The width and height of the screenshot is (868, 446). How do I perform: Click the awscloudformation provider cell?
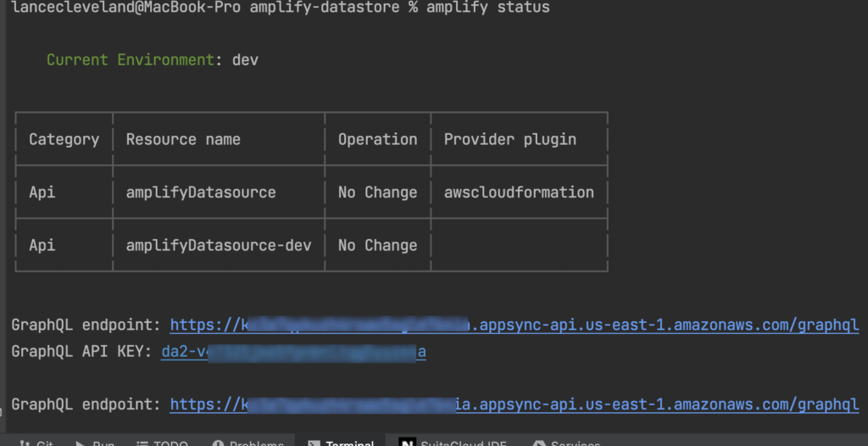point(519,192)
